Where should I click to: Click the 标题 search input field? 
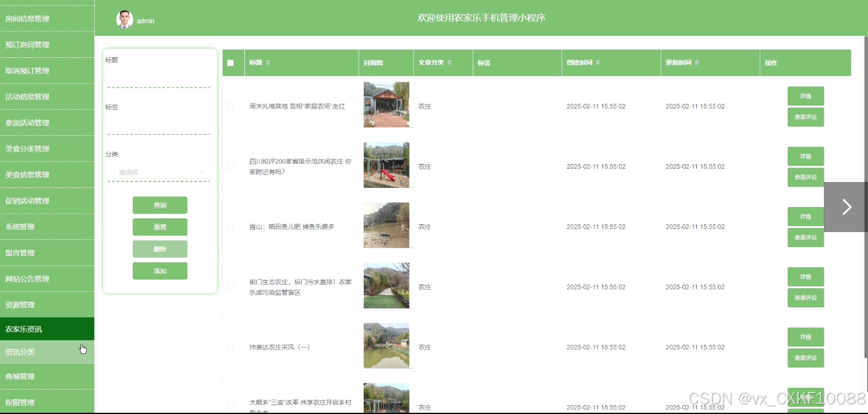click(x=159, y=79)
